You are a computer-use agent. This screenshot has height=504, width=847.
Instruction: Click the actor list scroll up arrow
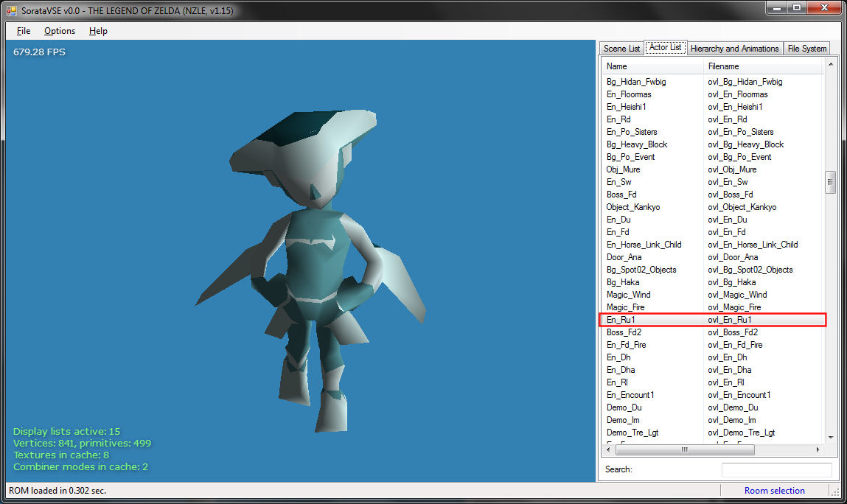830,64
